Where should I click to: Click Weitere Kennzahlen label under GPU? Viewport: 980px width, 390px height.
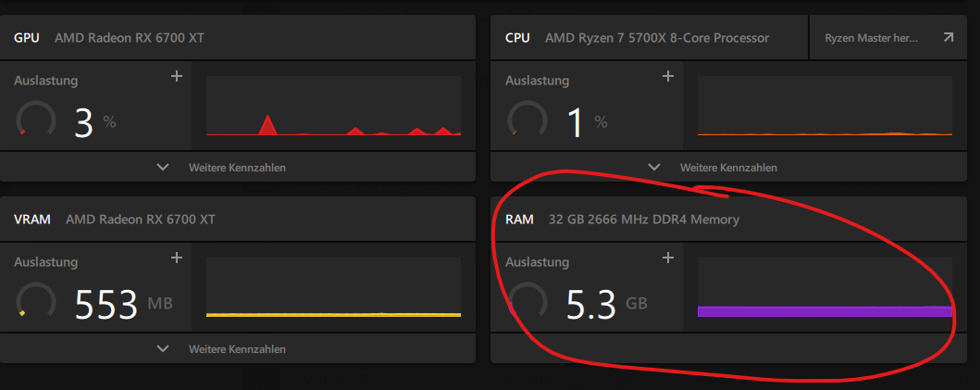pyautogui.click(x=238, y=168)
